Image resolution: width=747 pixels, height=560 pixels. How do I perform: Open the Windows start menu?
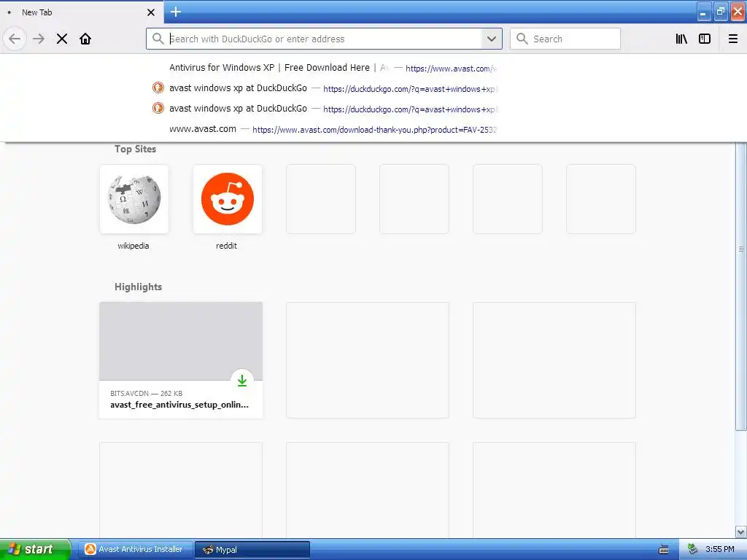click(x=35, y=549)
